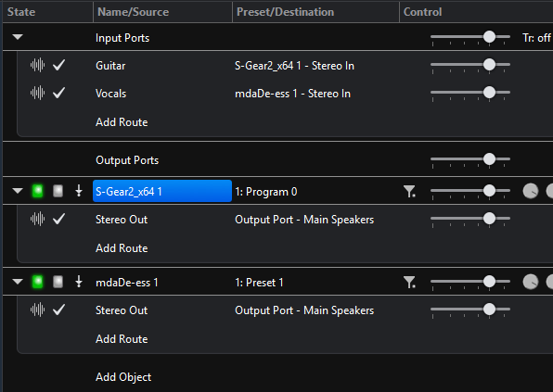The width and height of the screenshot is (553, 392).
Task: Collapse the S-Gear2_x64 1 rack
Action: 18,191
